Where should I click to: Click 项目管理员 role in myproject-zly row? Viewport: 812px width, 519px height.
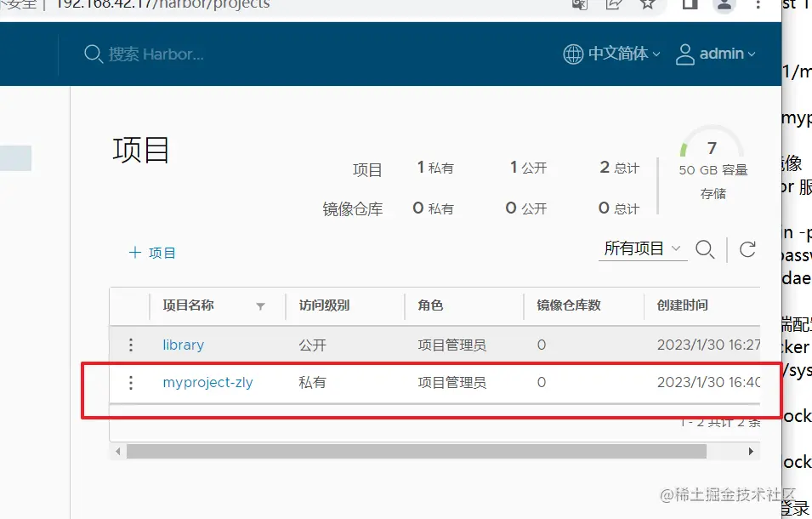(x=452, y=382)
